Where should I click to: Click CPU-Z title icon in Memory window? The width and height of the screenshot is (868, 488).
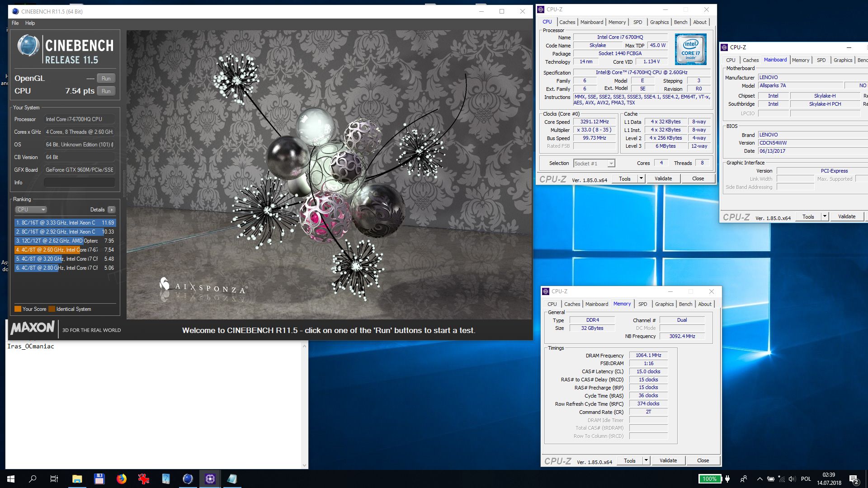pyautogui.click(x=546, y=291)
